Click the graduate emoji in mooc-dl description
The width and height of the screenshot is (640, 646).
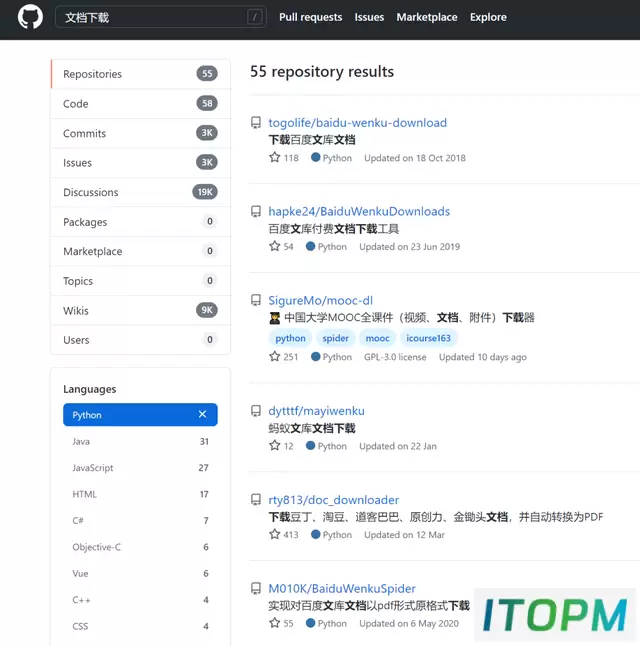(274, 318)
